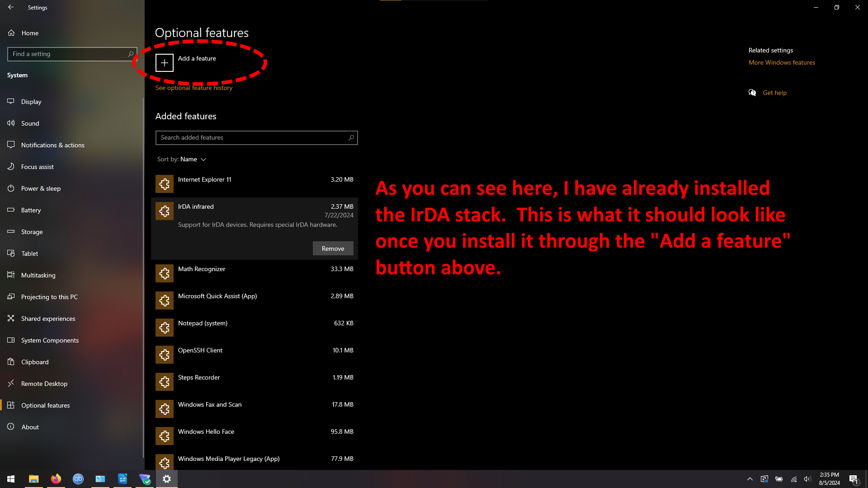The height and width of the screenshot is (488, 868).
Task: Click the Find a setting search box
Action: pyautogui.click(x=72, y=54)
